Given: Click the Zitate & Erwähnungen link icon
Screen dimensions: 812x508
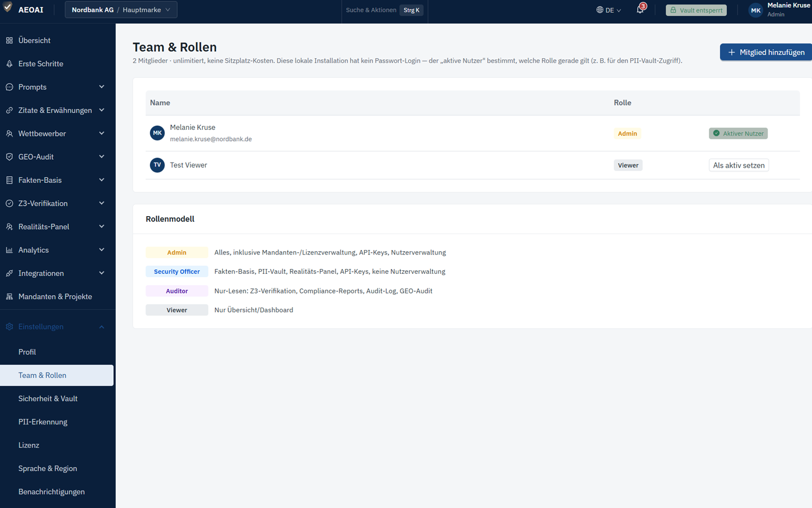Looking at the screenshot, I should [x=9, y=111].
